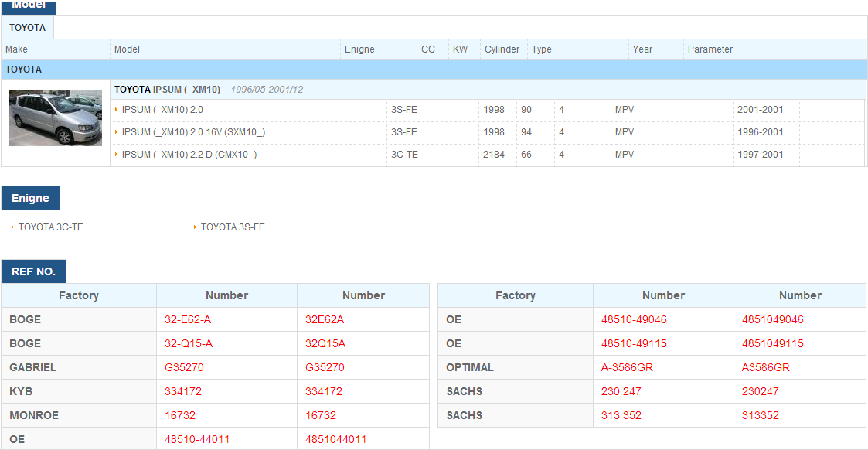868x450 pixels.
Task: Click the TOYOTA IPSUM (_XM10) model heading
Action: click(x=167, y=90)
